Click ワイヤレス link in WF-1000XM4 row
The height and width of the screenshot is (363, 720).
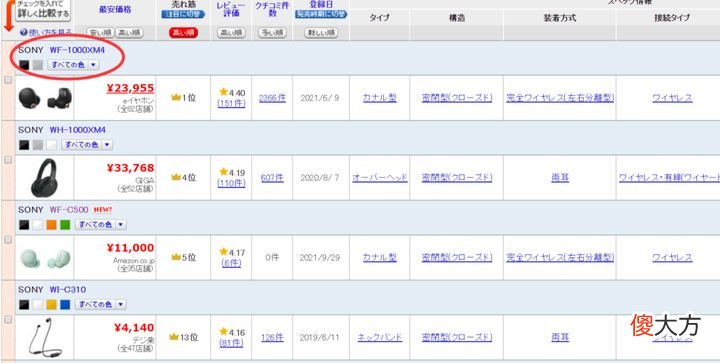(672, 98)
